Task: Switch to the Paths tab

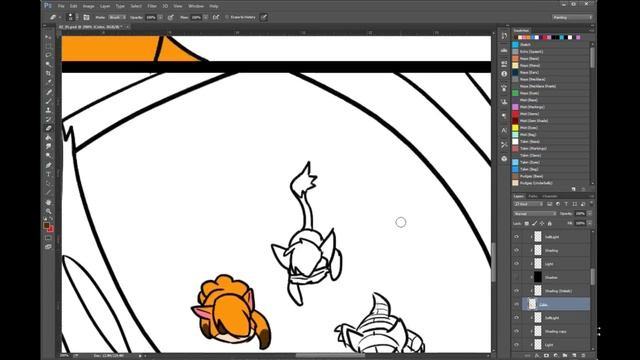Action: 533,196
